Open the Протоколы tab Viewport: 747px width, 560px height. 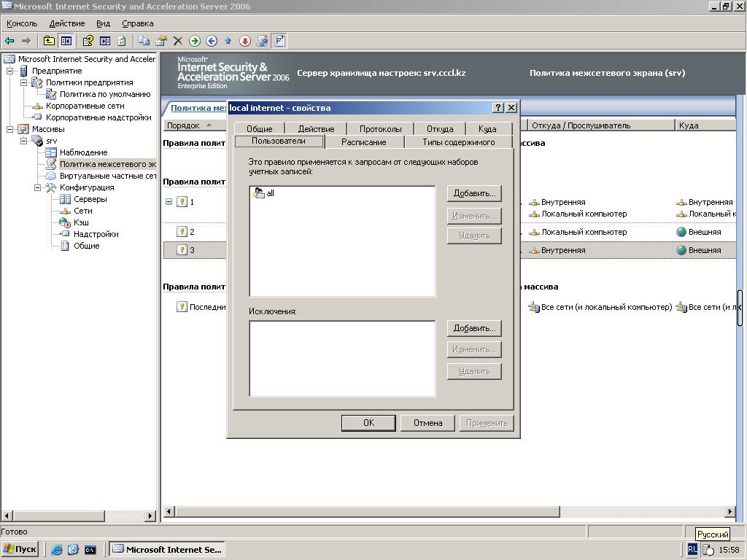click(x=380, y=129)
